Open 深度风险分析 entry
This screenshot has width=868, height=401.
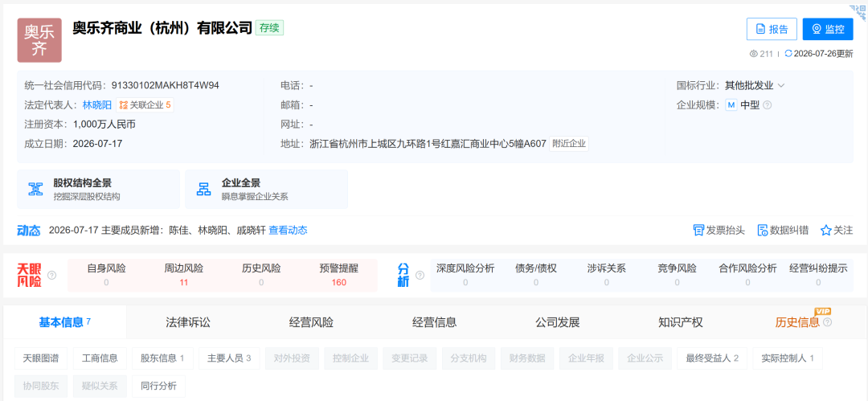[465, 276]
